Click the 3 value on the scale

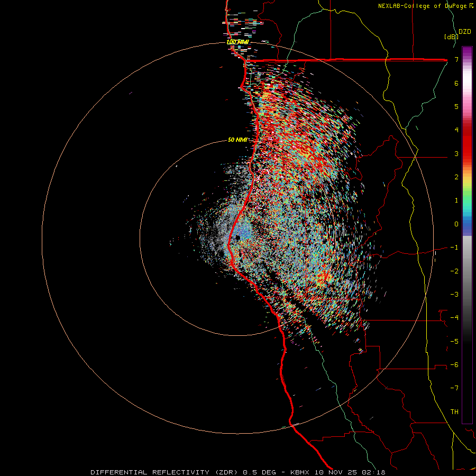click(x=456, y=153)
